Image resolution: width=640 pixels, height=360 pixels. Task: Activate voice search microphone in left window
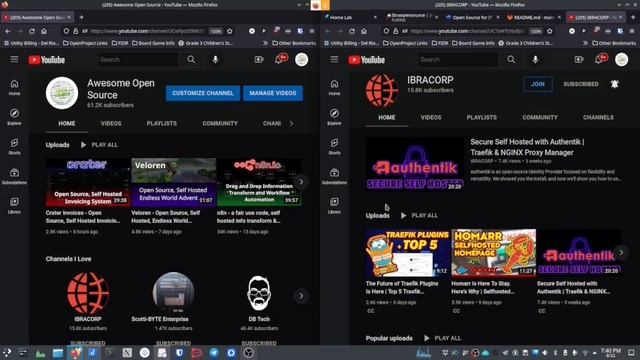pyautogui.click(x=216, y=60)
